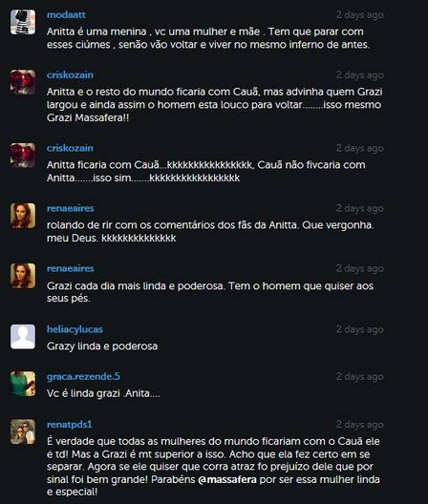Screen dimensions: 428x504
Task: Select criskozain avatar beside the 'kkkkkk' Cauã comment
Action: coord(23,156)
